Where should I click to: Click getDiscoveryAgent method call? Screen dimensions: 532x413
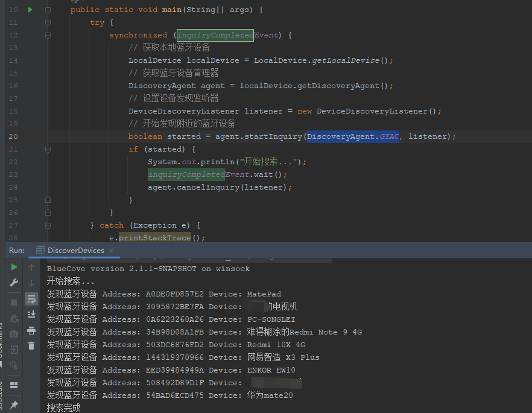338,86
